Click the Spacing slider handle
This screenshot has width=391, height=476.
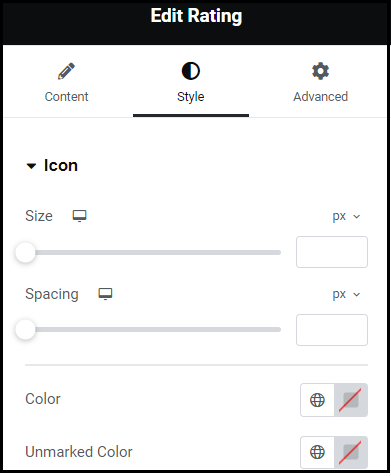coord(25,329)
